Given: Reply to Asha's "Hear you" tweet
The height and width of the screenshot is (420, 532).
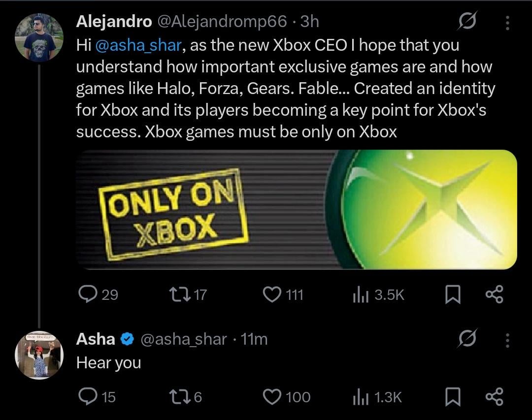Looking at the screenshot, I should [87, 397].
